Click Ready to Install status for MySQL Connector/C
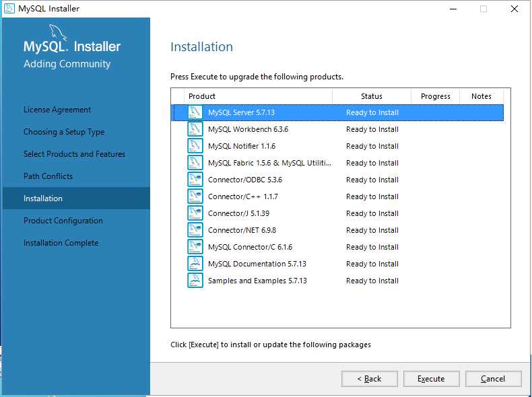 pos(372,247)
